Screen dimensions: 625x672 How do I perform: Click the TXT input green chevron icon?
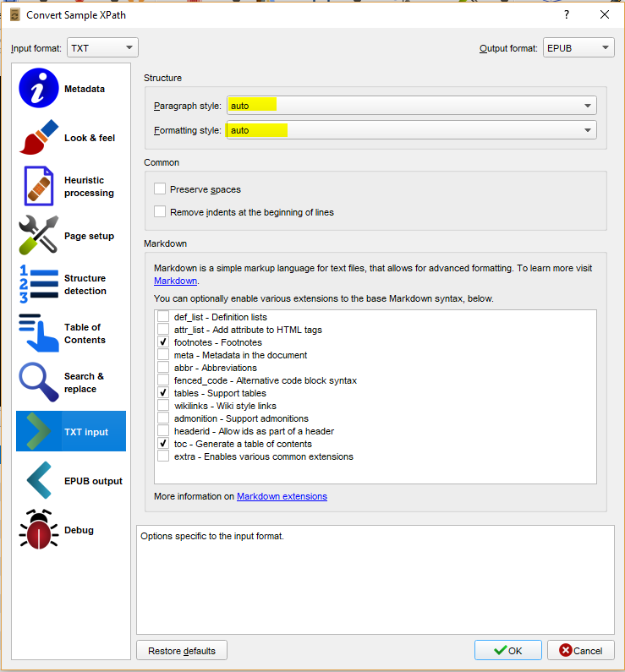tap(39, 431)
